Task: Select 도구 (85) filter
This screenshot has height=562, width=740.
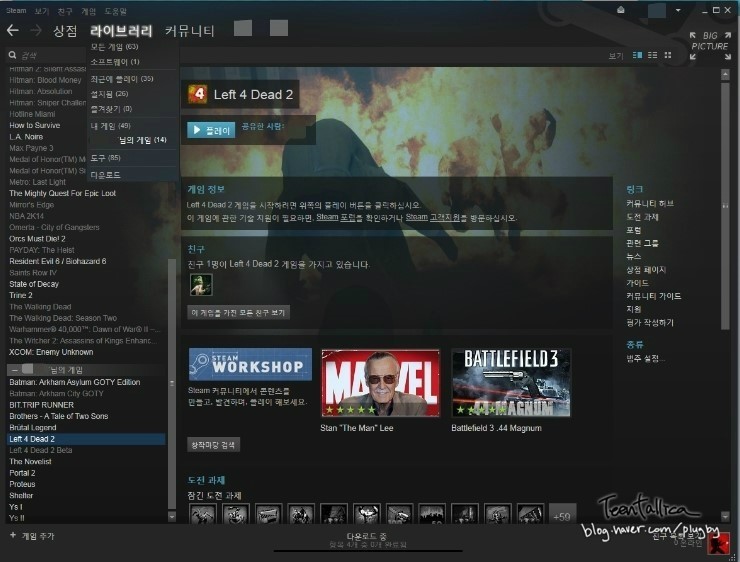Action: pos(105,158)
